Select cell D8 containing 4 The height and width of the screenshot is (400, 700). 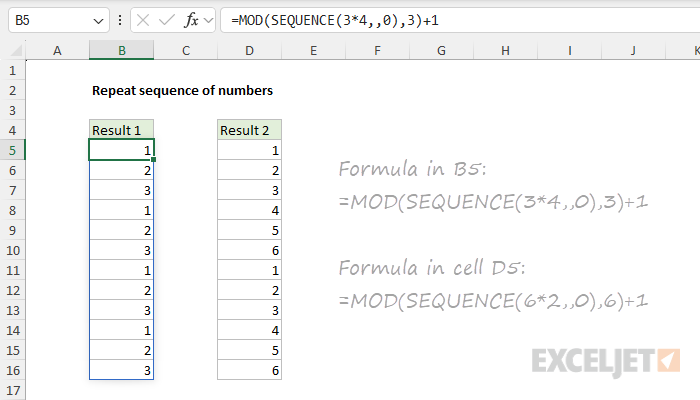[x=250, y=210]
